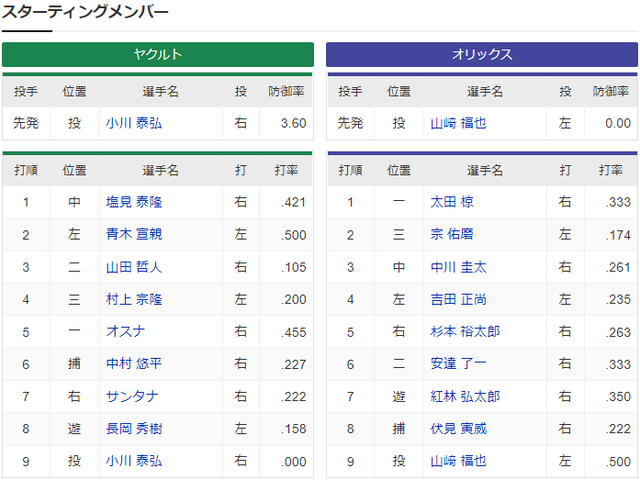Select player 中川 圭太

point(458,267)
